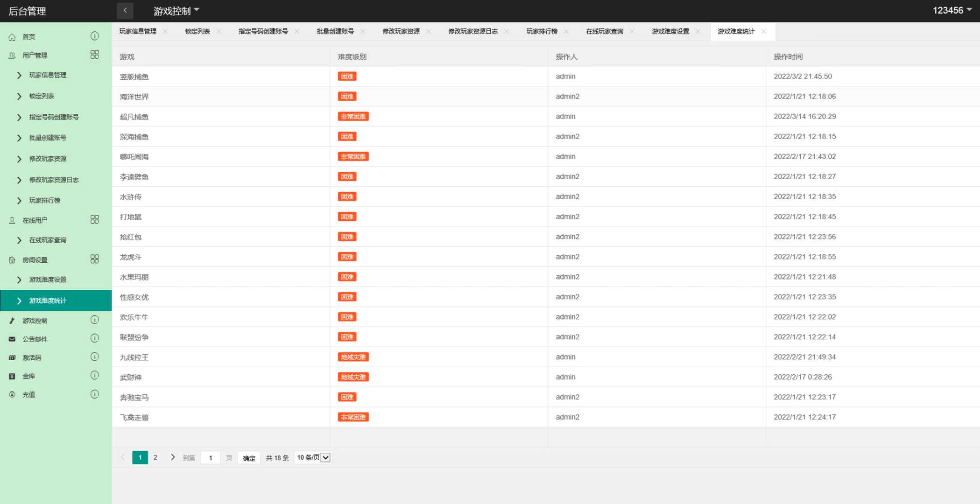980x504 pixels.
Task: Switch to the 在线玩家查询 tab
Action: point(604,31)
